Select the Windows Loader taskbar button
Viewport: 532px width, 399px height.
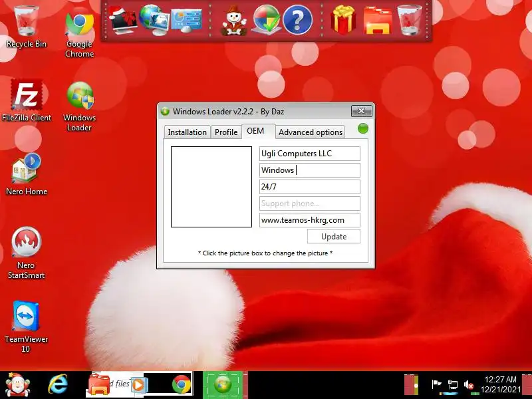(223, 385)
